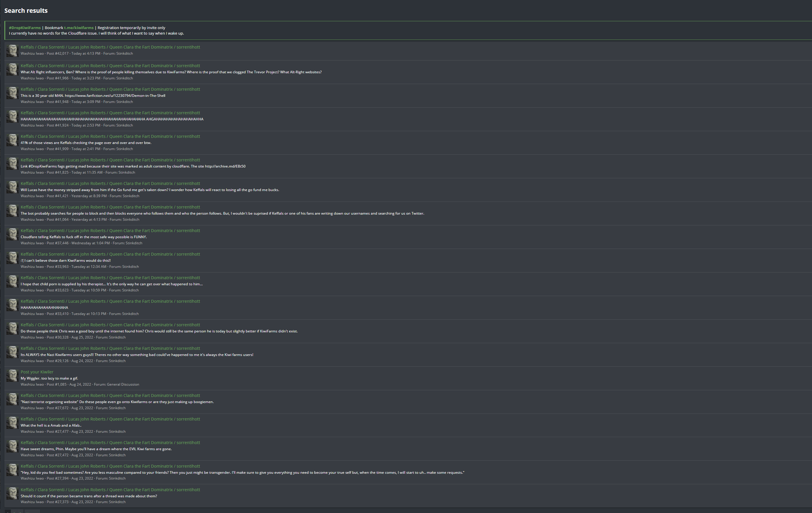Image resolution: width=812 pixels, height=513 pixels.
Task: Click the avatar beside post #27,477
Action: 13,423
